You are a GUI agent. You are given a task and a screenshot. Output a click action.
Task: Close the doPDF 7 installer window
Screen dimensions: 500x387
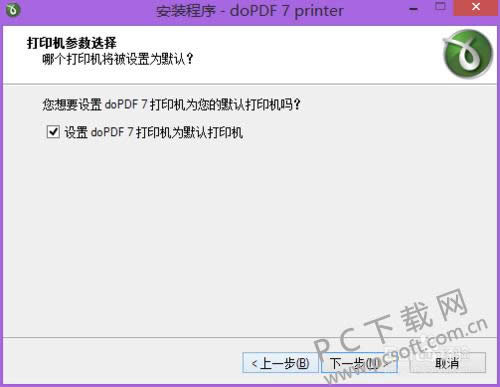point(476,7)
